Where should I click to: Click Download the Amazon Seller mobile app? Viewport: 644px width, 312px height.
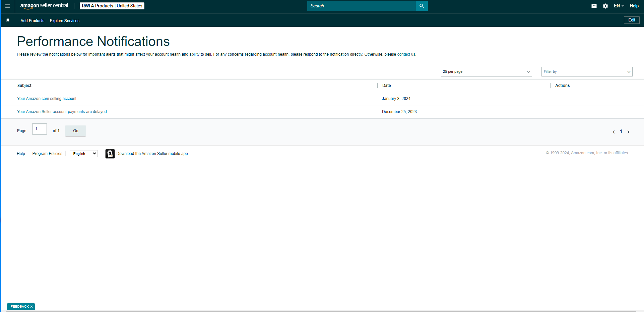pos(152,154)
